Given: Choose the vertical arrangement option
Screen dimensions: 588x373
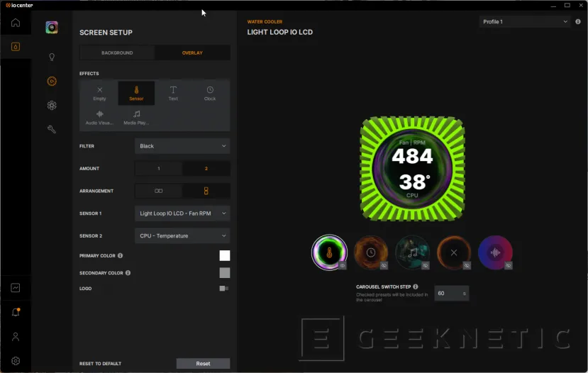Looking at the screenshot, I should pyautogui.click(x=206, y=191).
